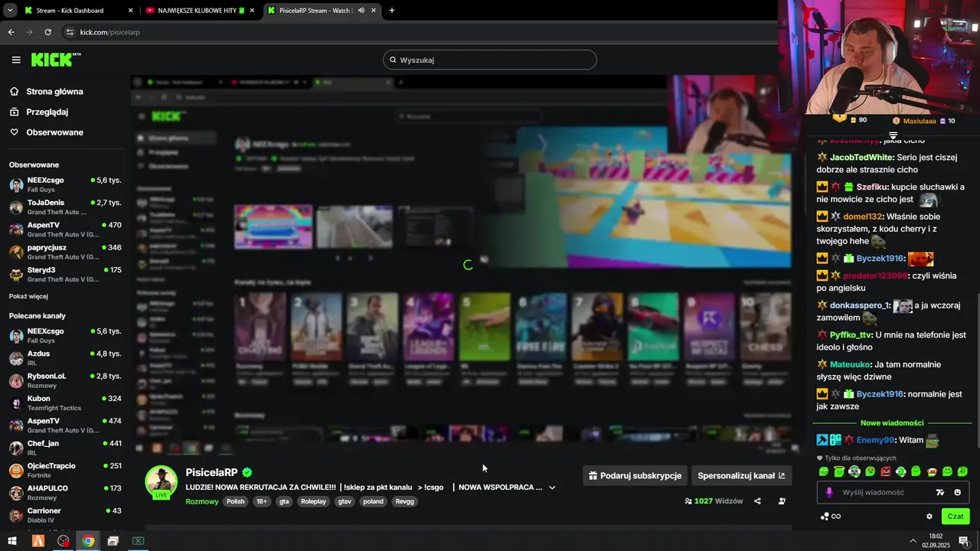Open Chrome from the taskbar

click(88, 541)
